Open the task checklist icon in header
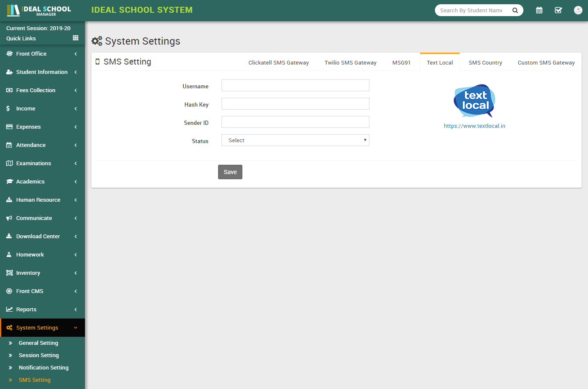Image resolution: width=588 pixels, height=389 pixels. click(558, 10)
